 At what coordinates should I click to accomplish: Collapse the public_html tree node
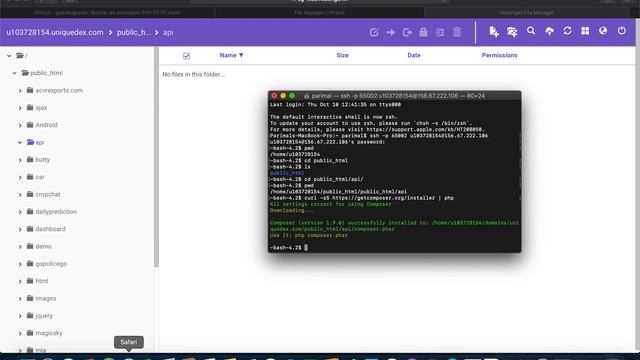pyautogui.click(x=14, y=73)
